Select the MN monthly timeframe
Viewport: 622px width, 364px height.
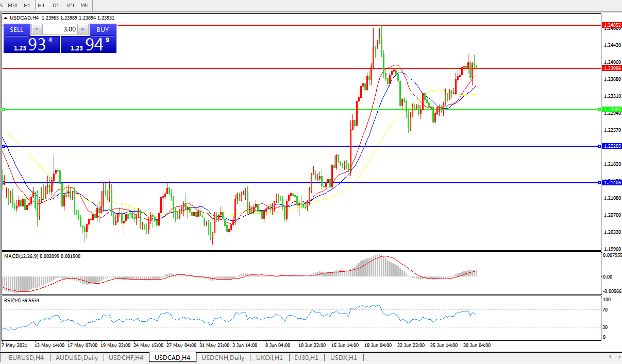[x=84, y=5]
